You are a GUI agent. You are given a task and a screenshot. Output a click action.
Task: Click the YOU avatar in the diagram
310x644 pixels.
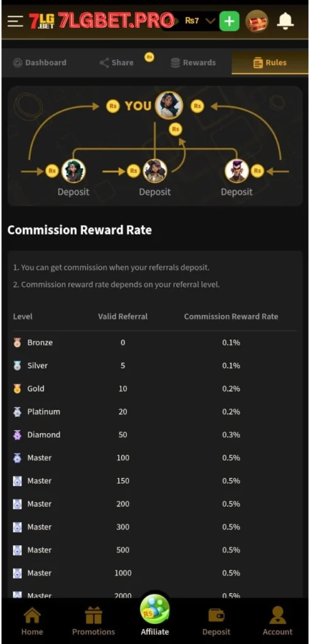(x=169, y=106)
